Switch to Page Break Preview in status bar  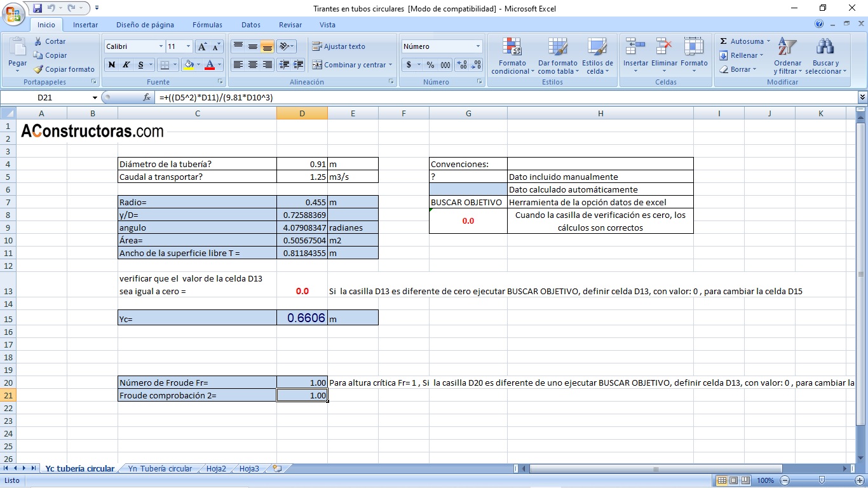pos(746,481)
